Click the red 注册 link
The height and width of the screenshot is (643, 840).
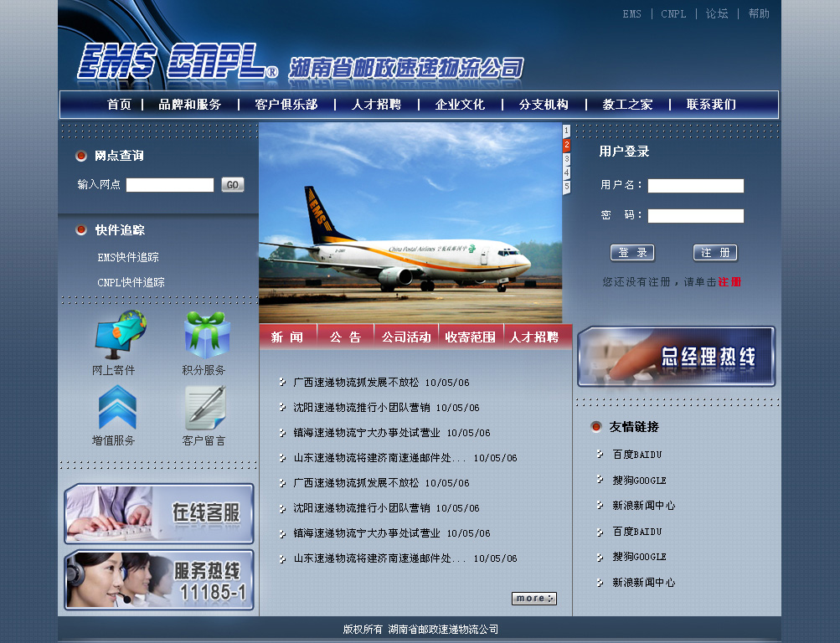point(729,282)
